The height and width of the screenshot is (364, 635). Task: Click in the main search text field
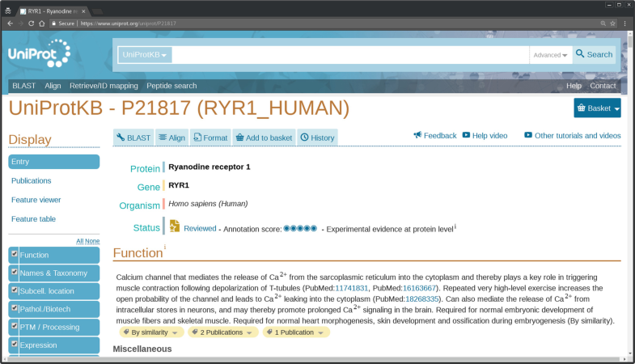[x=348, y=55]
